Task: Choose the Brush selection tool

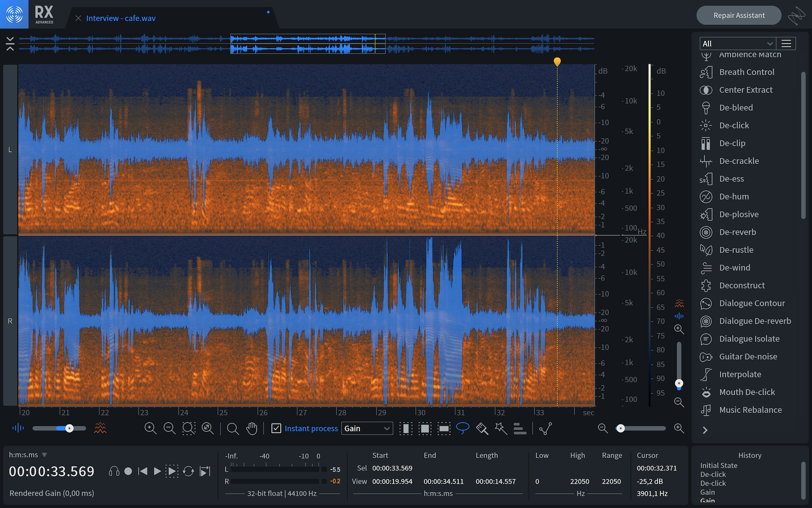Action: [482, 428]
